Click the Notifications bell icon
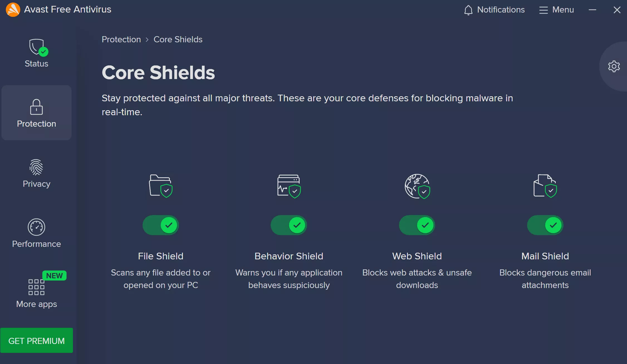The height and width of the screenshot is (364, 627). pos(468,10)
